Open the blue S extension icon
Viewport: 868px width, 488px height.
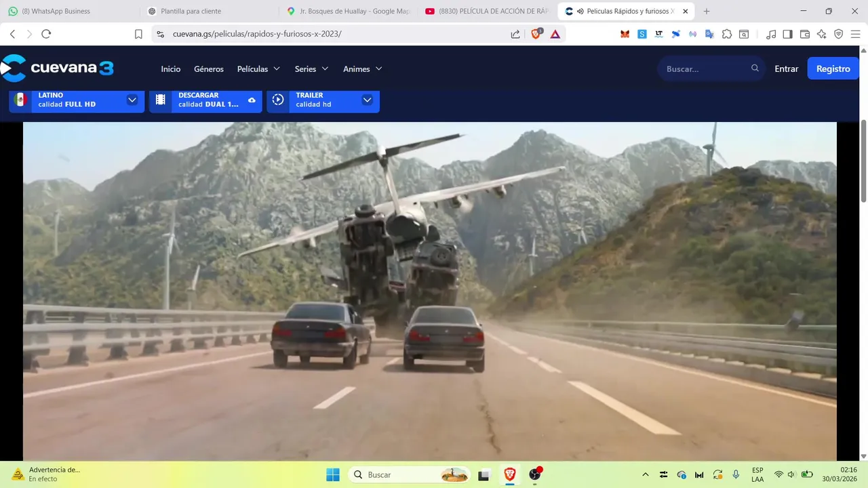click(642, 34)
